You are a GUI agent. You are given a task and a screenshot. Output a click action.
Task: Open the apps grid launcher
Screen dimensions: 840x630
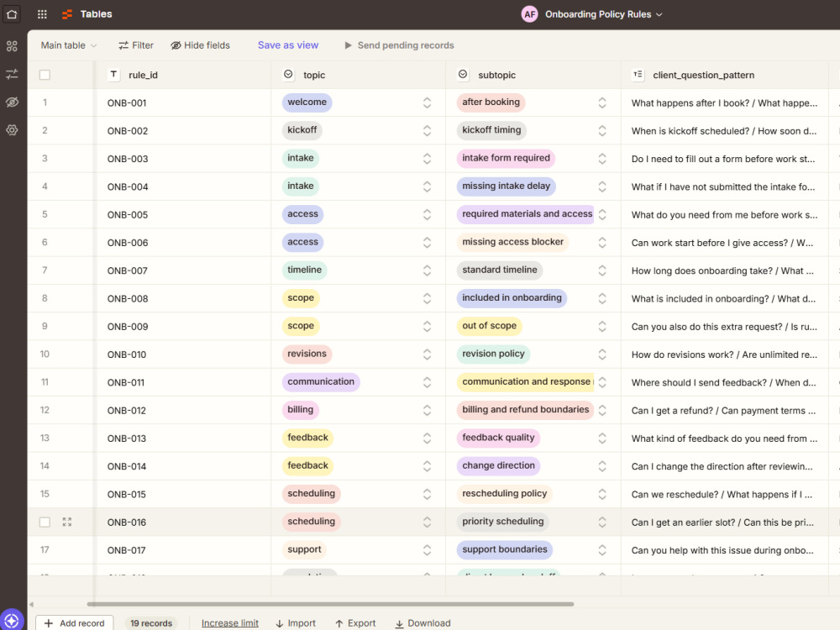[42, 14]
